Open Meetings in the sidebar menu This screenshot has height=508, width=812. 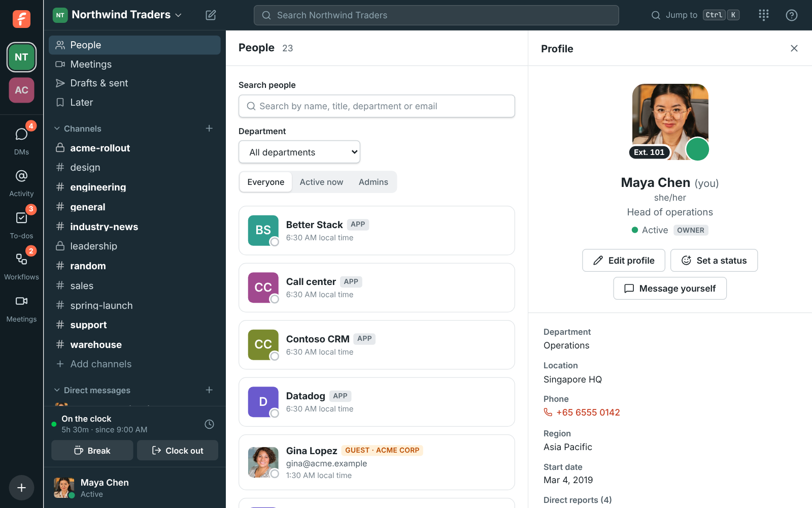134,64
